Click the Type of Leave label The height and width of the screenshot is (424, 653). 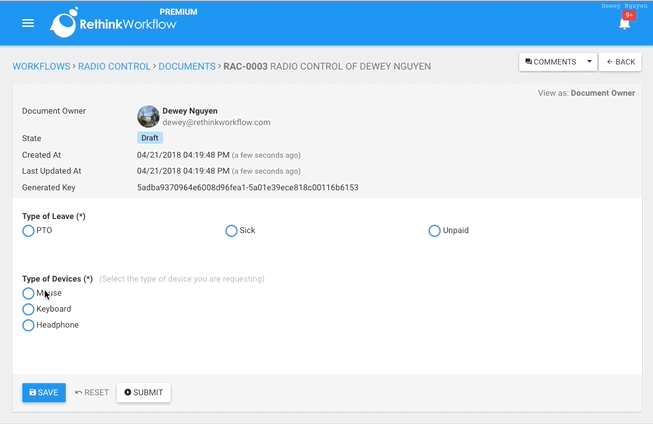(54, 216)
